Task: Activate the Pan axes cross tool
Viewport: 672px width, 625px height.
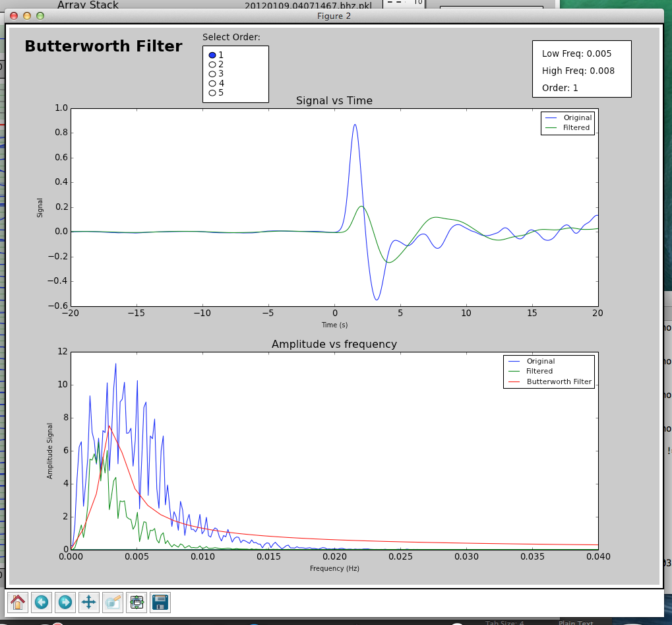Action: pyautogui.click(x=89, y=603)
